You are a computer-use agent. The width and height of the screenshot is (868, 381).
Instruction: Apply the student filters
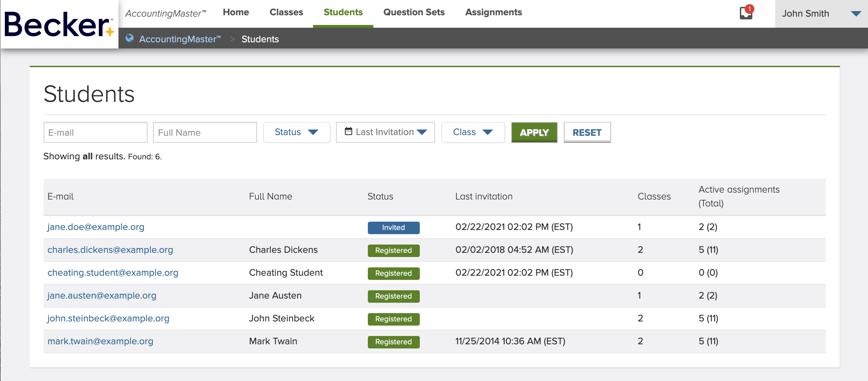point(534,132)
